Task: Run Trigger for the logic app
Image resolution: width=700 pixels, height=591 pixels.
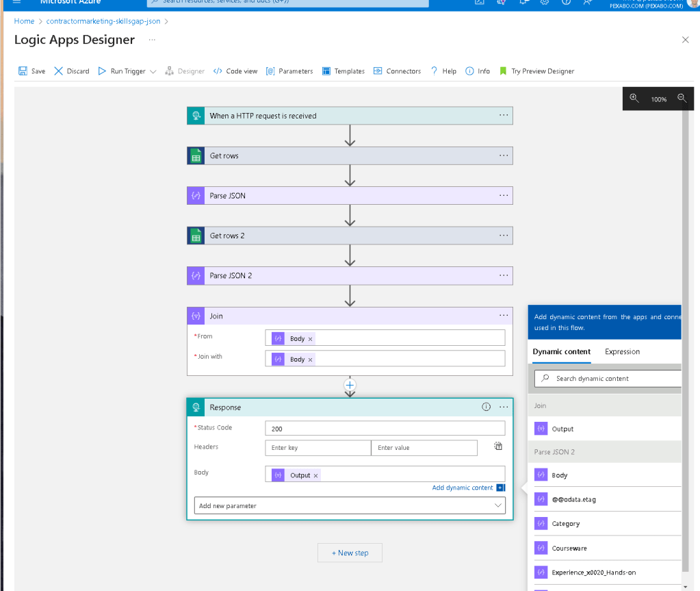Action: [122, 71]
